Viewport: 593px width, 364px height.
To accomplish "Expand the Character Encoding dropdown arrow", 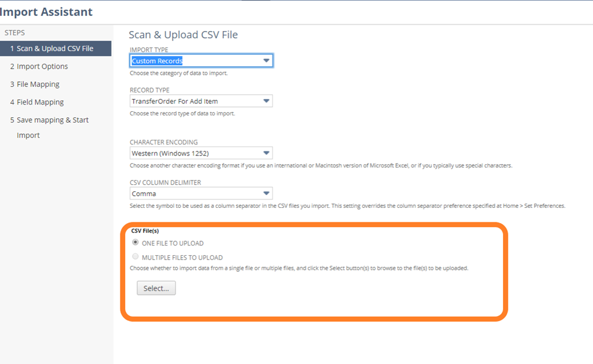I will (266, 153).
